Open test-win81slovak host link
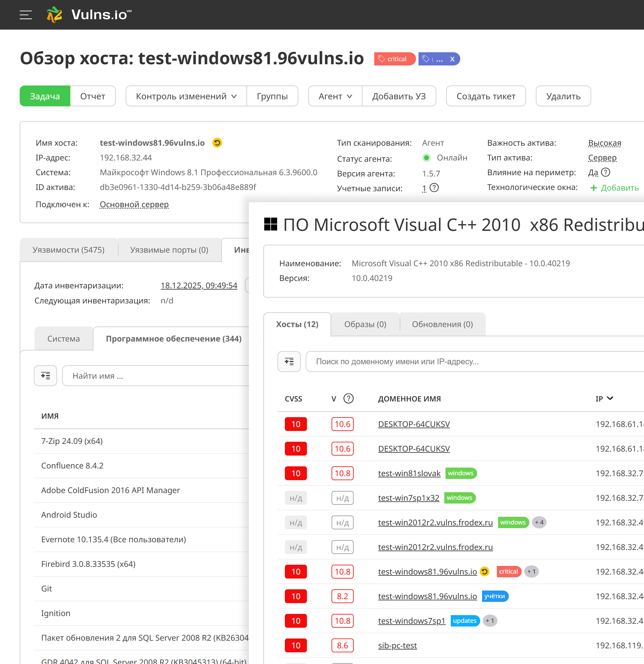The height and width of the screenshot is (664, 644). (x=409, y=473)
